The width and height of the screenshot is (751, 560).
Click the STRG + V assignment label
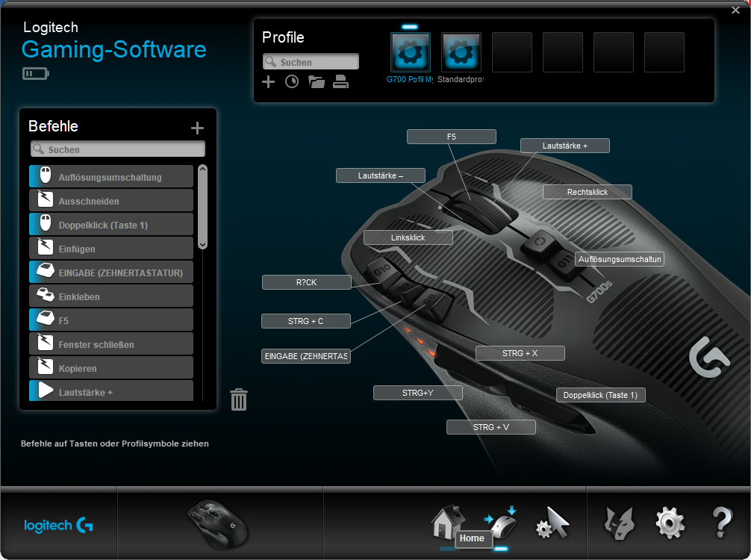pos(491,427)
